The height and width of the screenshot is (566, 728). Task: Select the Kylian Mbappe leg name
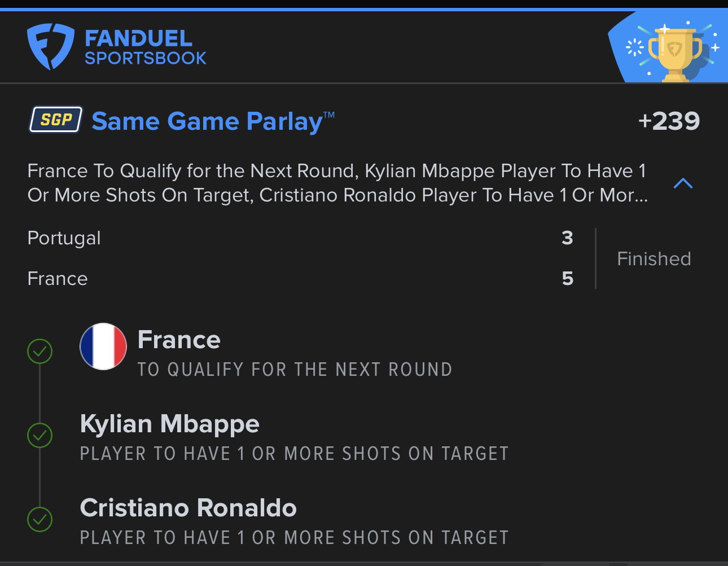pyautogui.click(x=169, y=424)
